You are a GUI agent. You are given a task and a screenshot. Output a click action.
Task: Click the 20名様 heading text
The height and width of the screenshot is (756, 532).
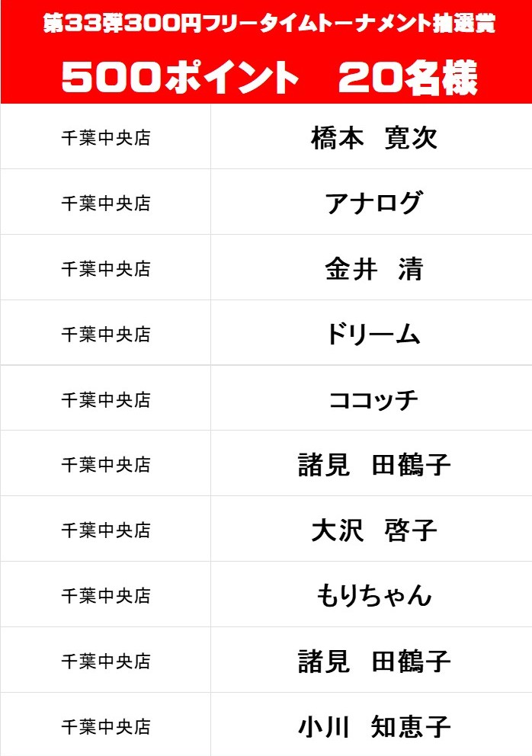click(x=408, y=77)
